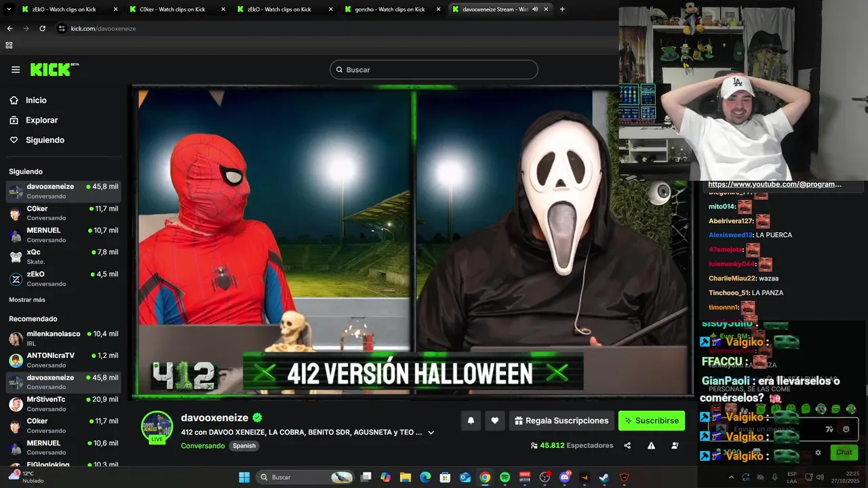Open ANTONIcraTV recommended channel

pyautogui.click(x=64, y=360)
